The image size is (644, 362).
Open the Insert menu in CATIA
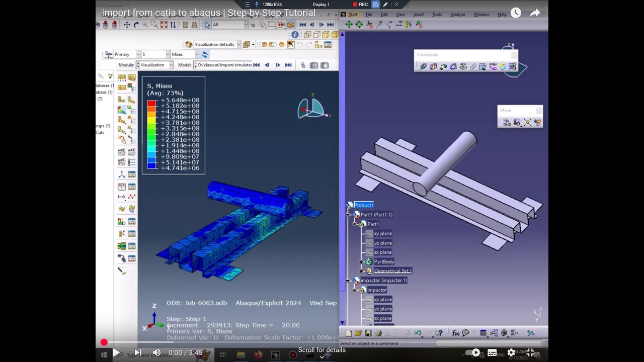point(419,15)
